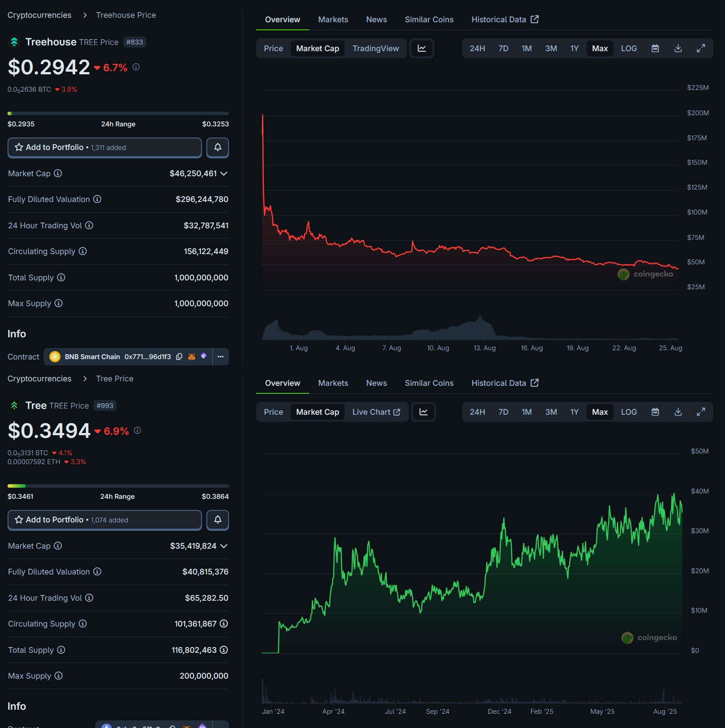Image resolution: width=725 pixels, height=728 pixels.
Task: Click the Treehouse rank badge #833
Action: (135, 42)
